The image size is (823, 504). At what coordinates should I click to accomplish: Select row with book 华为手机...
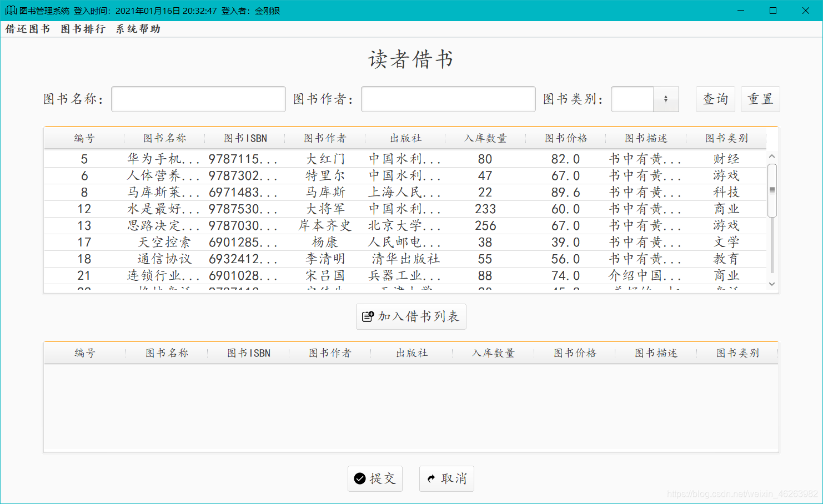(x=405, y=159)
